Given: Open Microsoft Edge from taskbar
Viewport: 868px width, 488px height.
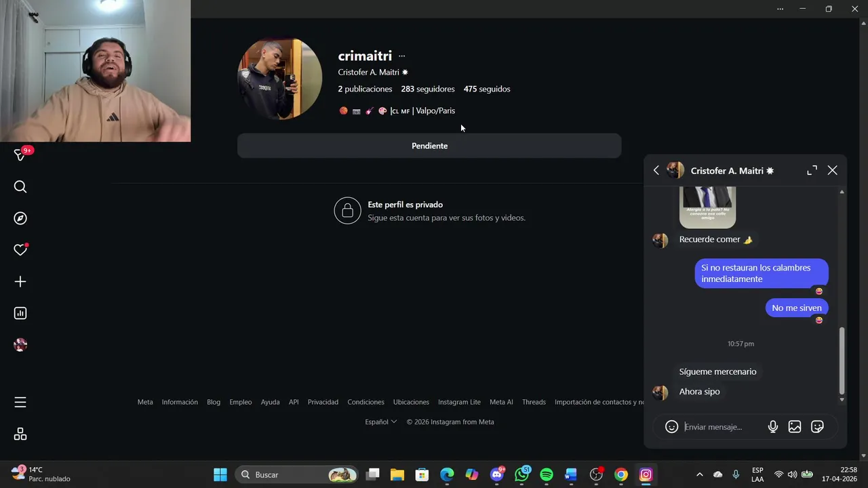Looking at the screenshot, I should click(447, 474).
